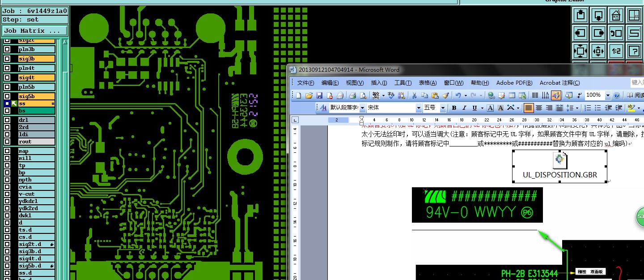644x280 pixels.
Task: Open the Adobe PDF(B) menu
Action: 514,83
